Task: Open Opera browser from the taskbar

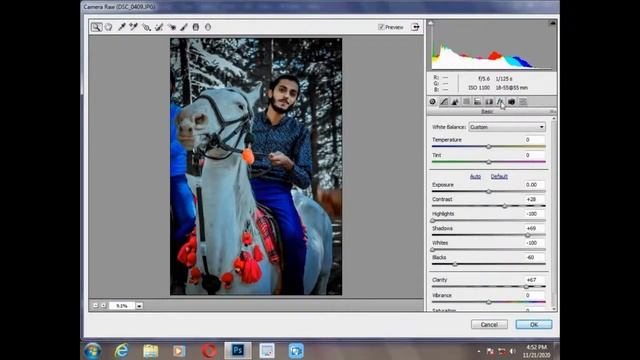Action: tap(209, 351)
